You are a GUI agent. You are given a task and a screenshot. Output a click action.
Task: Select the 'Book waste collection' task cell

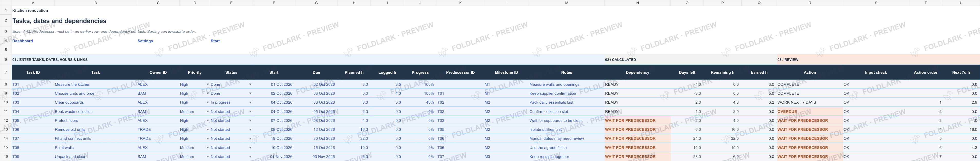coord(95,112)
